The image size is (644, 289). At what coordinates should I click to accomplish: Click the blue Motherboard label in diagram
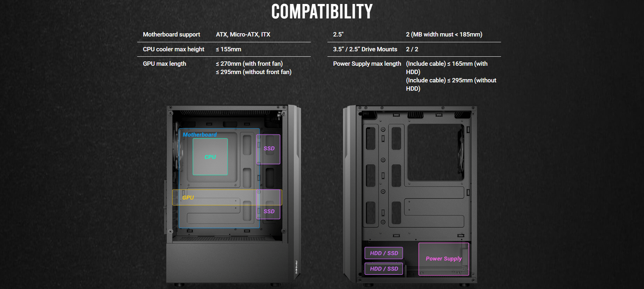[200, 134]
